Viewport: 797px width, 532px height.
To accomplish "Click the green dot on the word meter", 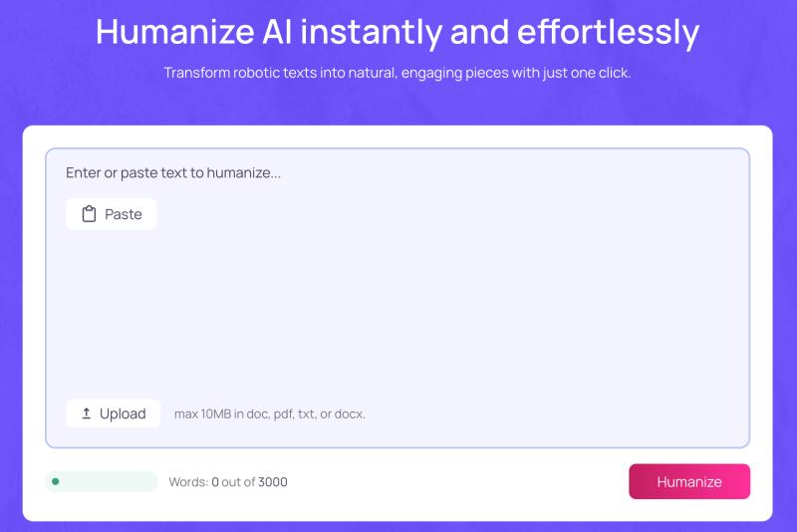I will coord(55,481).
